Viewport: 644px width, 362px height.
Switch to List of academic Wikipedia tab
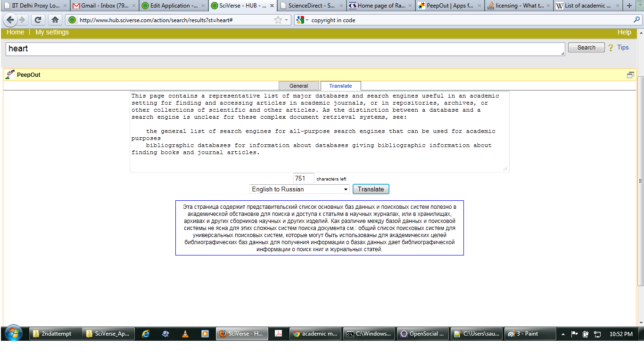(588, 6)
